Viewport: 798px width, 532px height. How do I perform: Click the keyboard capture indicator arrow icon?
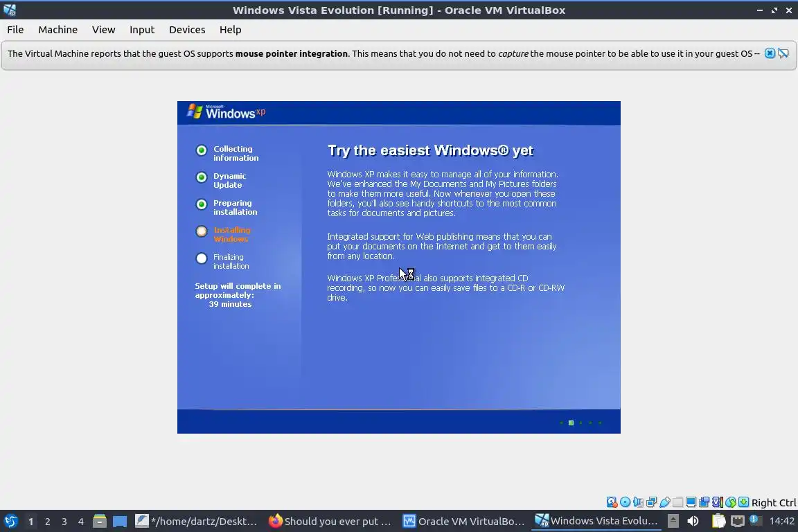click(743, 502)
